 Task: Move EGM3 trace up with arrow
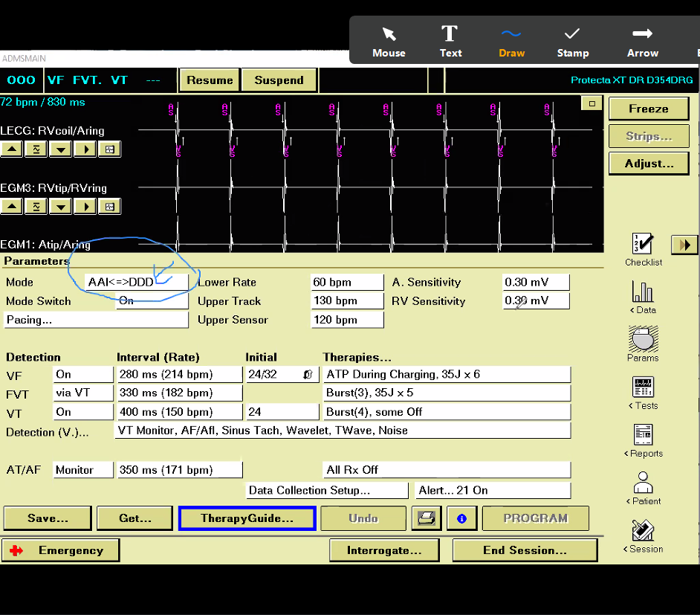click(x=12, y=206)
